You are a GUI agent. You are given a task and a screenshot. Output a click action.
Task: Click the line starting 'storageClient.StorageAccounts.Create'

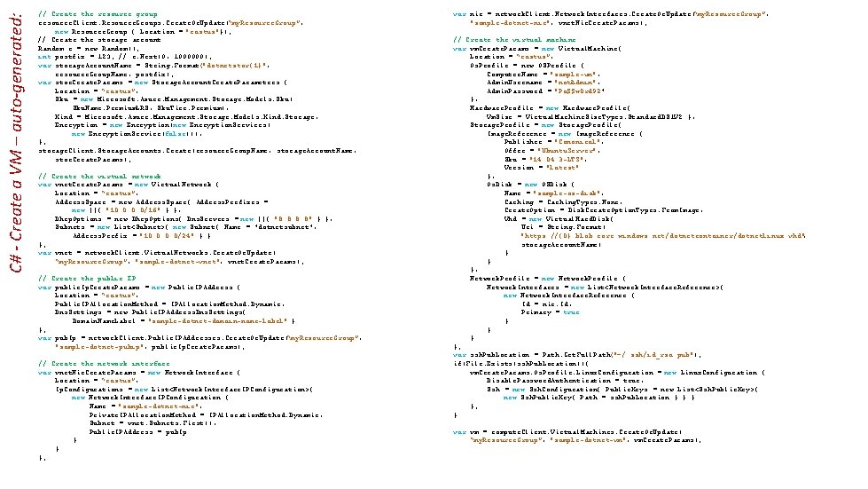coord(197,151)
